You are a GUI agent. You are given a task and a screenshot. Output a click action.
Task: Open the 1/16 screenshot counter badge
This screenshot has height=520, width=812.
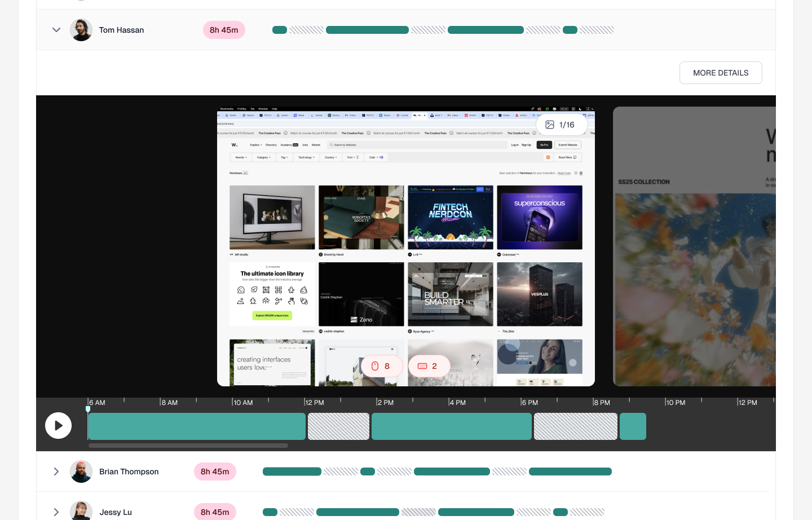coord(561,125)
